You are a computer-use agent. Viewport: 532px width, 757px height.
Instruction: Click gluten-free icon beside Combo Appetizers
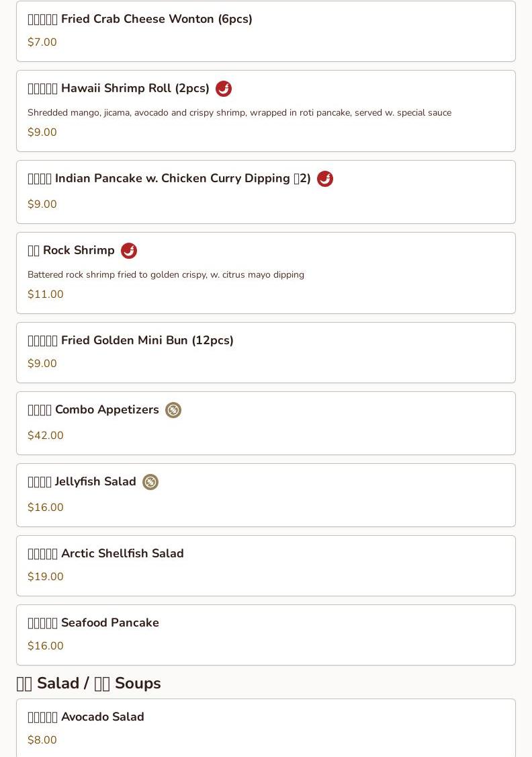click(173, 410)
